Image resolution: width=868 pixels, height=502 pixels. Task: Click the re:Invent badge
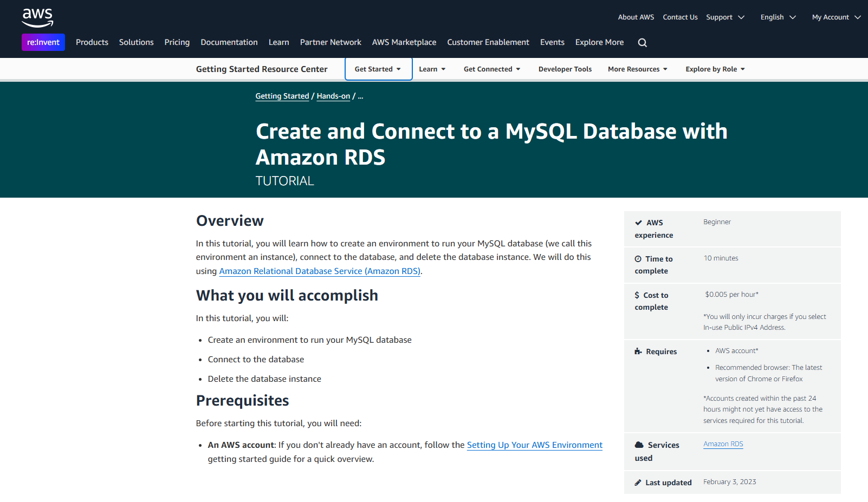click(43, 42)
